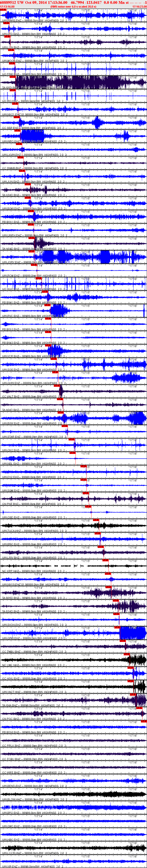Select the UW.GPW EHZ station label
The height and width of the screenshot is (868, 147).
[x=34, y=639]
